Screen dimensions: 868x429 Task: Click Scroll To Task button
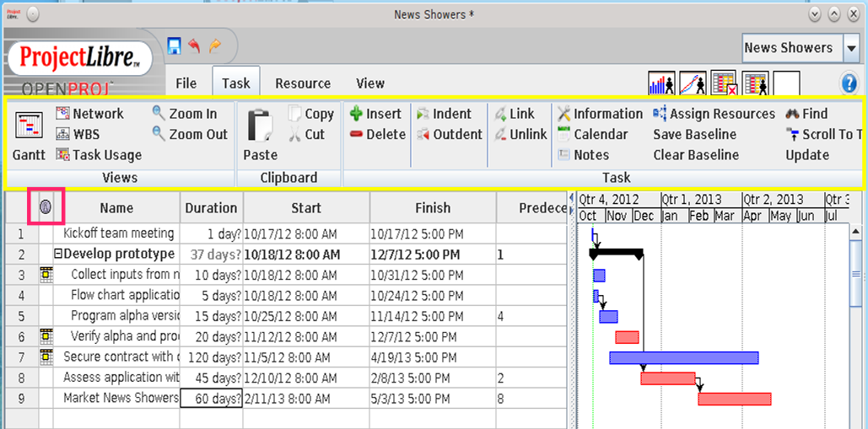coord(825,134)
